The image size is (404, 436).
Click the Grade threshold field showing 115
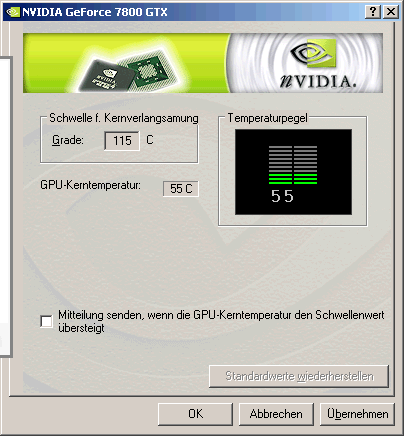pyautogui.click(x=122, y=141)
